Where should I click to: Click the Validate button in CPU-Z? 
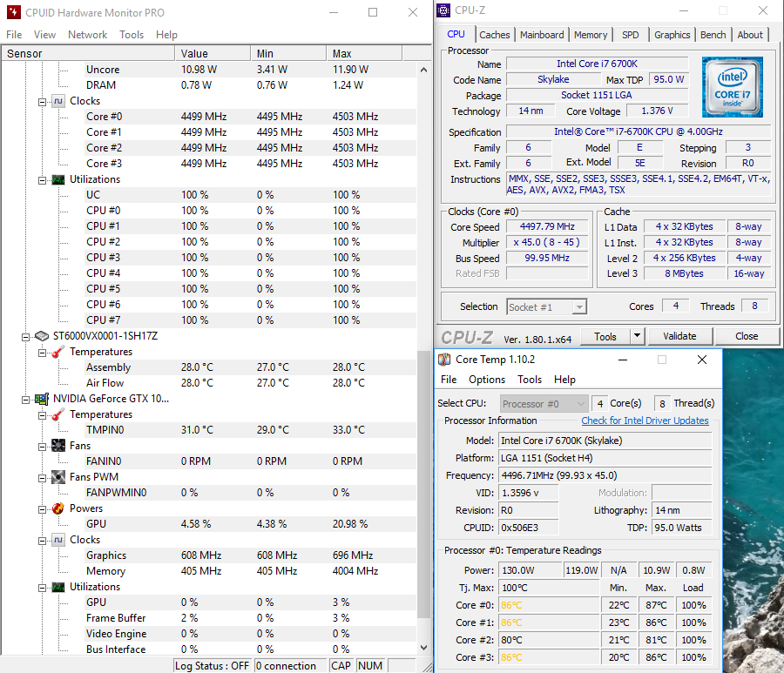point(679,336)
